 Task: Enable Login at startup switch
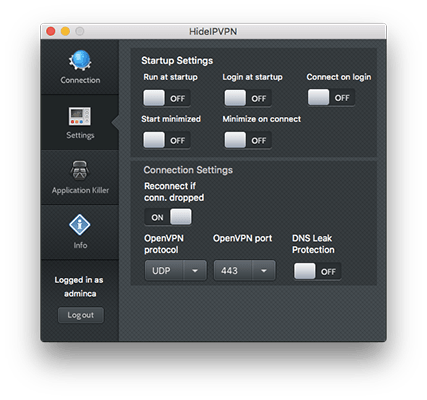click(247, 98)
